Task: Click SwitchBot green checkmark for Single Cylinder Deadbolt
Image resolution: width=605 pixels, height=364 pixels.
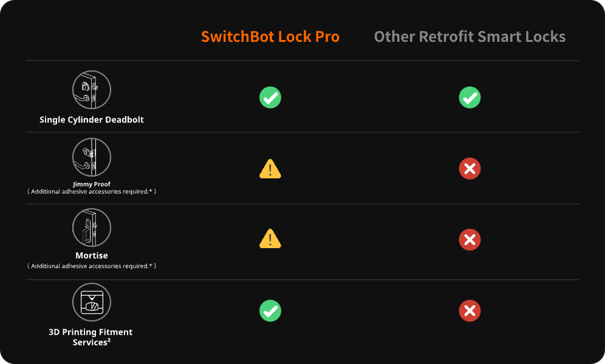Action: [270, 98]
